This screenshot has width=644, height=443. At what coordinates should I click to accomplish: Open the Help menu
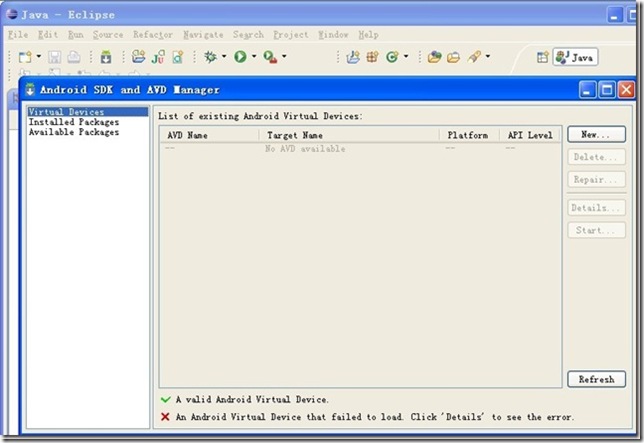pos(368,35)
